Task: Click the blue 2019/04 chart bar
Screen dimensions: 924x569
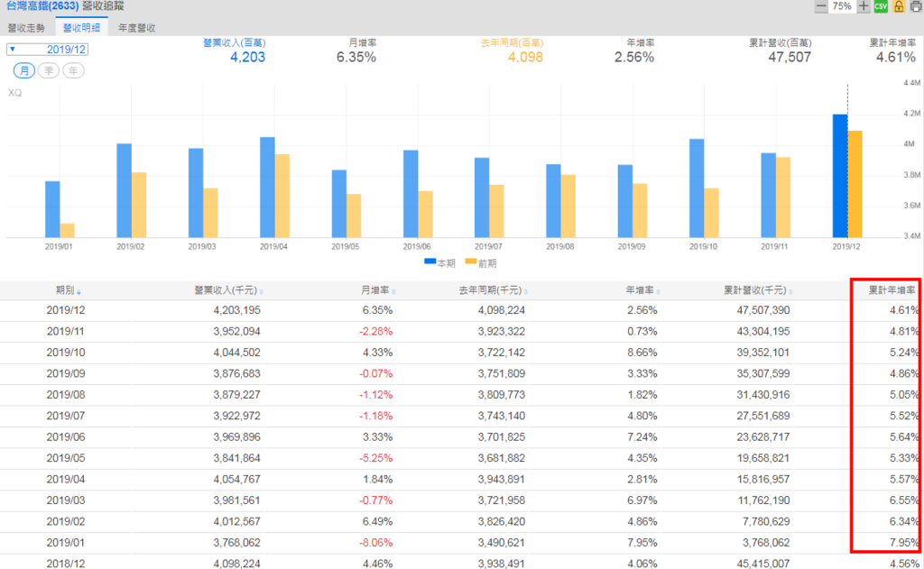Action: click(x=267, y=188)
